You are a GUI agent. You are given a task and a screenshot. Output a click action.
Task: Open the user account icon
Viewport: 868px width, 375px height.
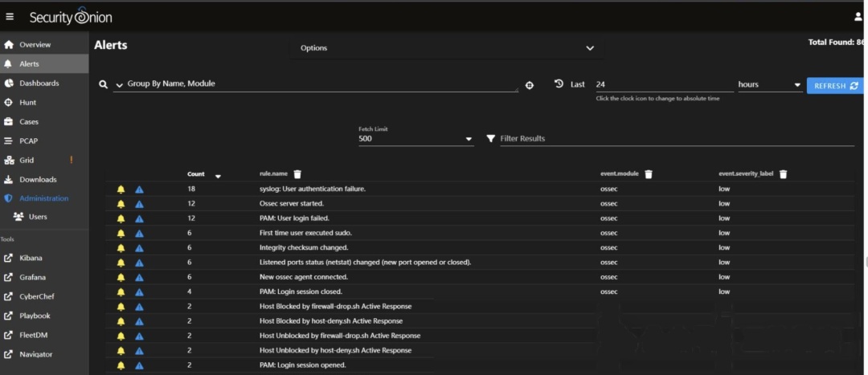point(858,17)
